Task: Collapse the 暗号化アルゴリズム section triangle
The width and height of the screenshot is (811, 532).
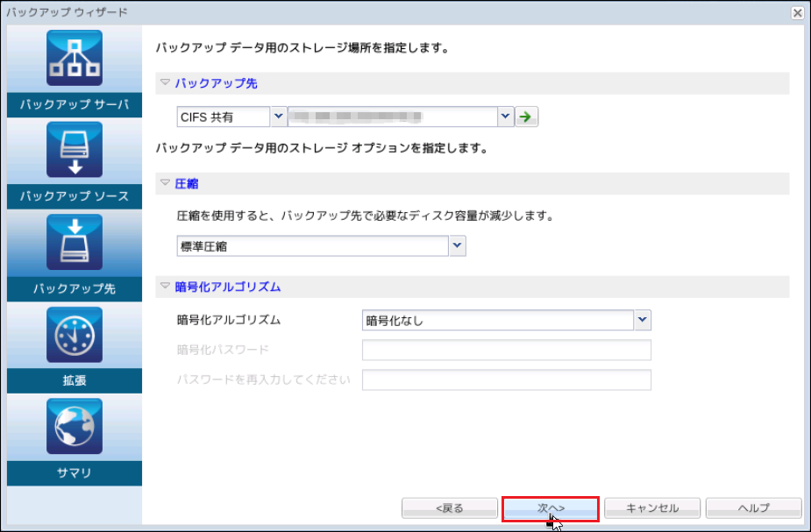Action: pos(165,286)
